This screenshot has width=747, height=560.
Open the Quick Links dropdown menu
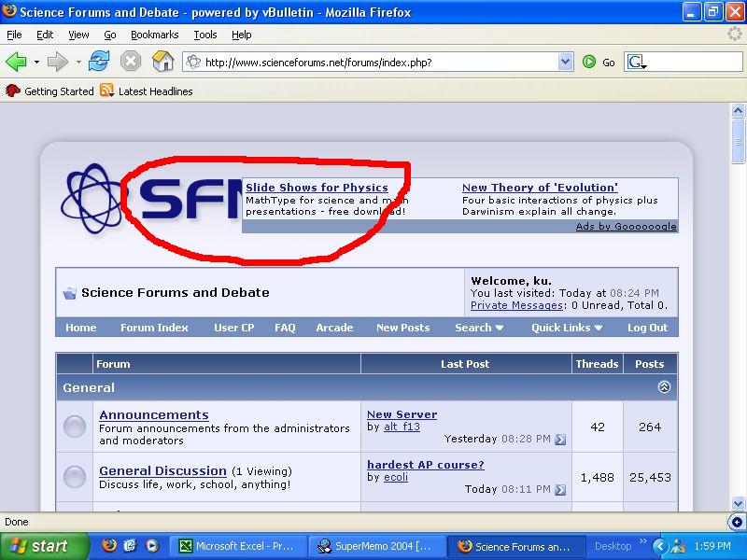(567, 328)
